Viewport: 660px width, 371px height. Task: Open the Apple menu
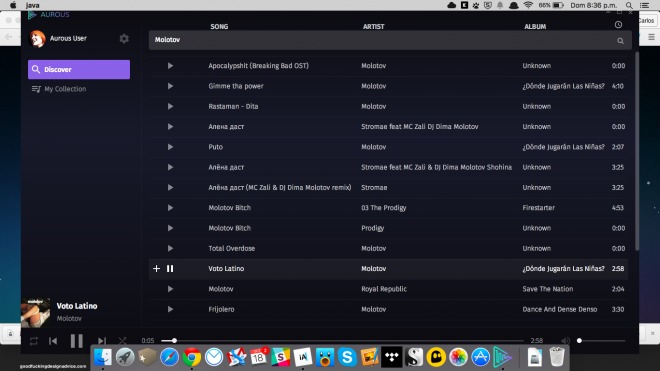(x=13, y=5)
